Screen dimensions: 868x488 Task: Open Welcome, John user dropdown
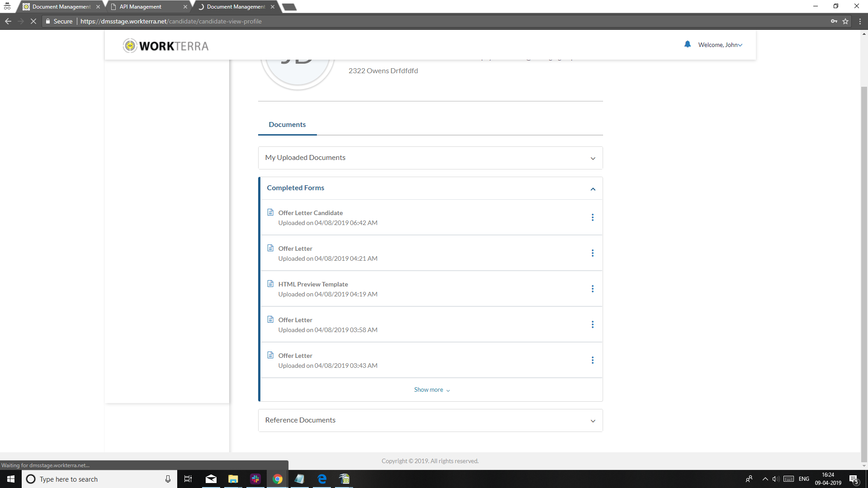coord(720,45)
